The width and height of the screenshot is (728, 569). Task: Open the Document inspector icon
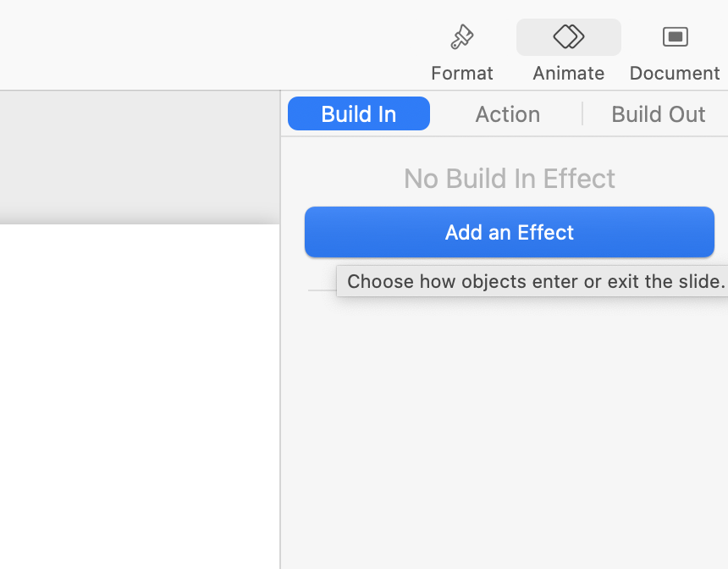pyautogui.click(x=675, y=36)
